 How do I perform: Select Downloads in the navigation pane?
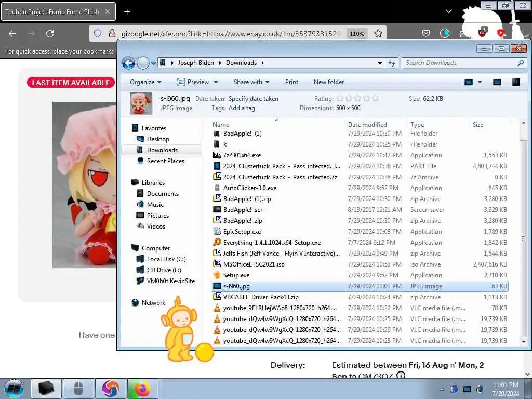point(162,150)
